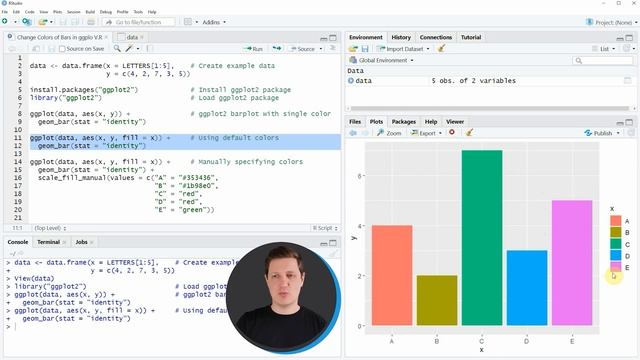Click the load workspace icon in Environment
Image resolution: width=640 pixels, height=360 pixels.
353,49
